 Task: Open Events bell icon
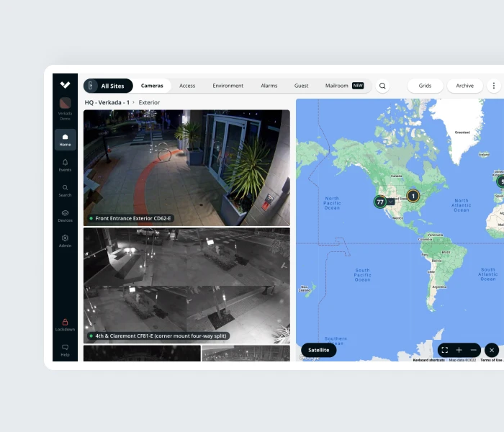66,165
